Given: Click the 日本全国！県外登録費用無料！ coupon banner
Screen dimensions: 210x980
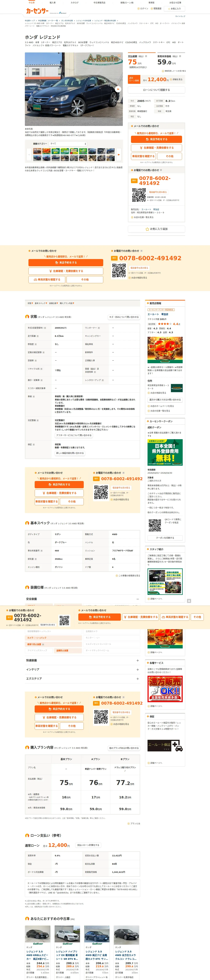Looking at the screenshot, I should (x=165, y=452).
